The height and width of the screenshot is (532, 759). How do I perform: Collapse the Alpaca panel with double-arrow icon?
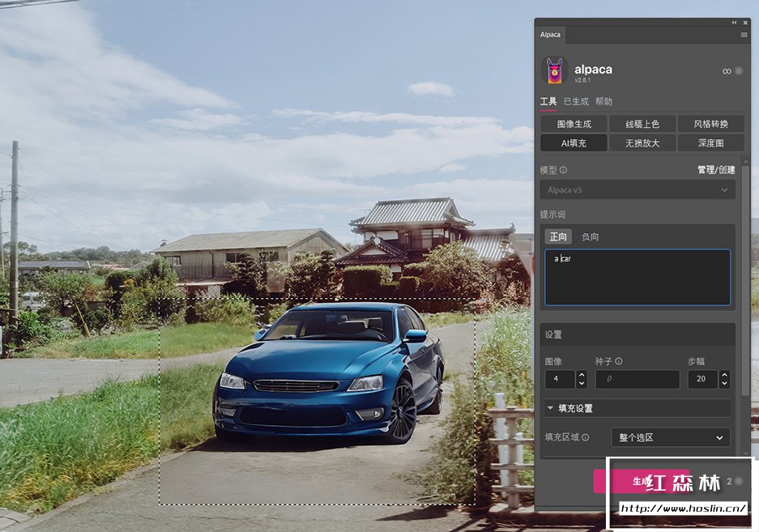click(x=734, y=22)
